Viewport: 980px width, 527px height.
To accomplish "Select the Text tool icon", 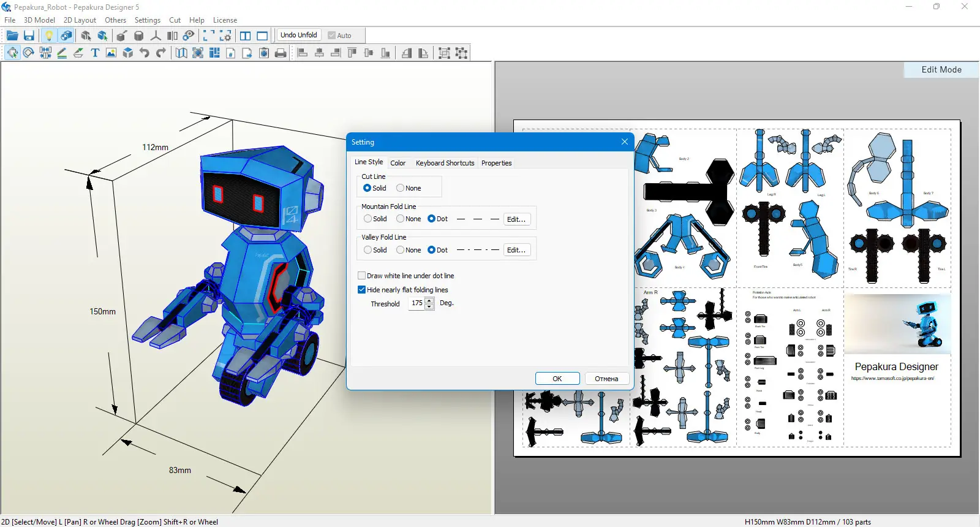I will click(95, 53).
